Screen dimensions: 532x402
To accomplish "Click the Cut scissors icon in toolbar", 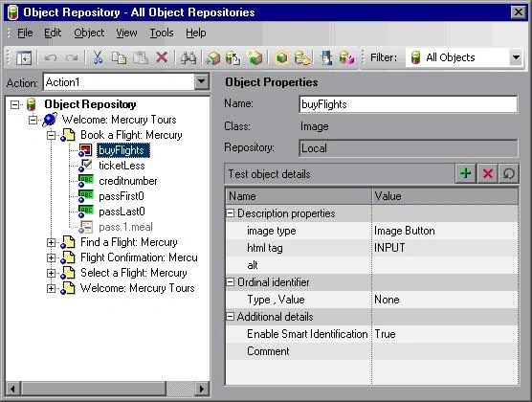I will (98, 57).
